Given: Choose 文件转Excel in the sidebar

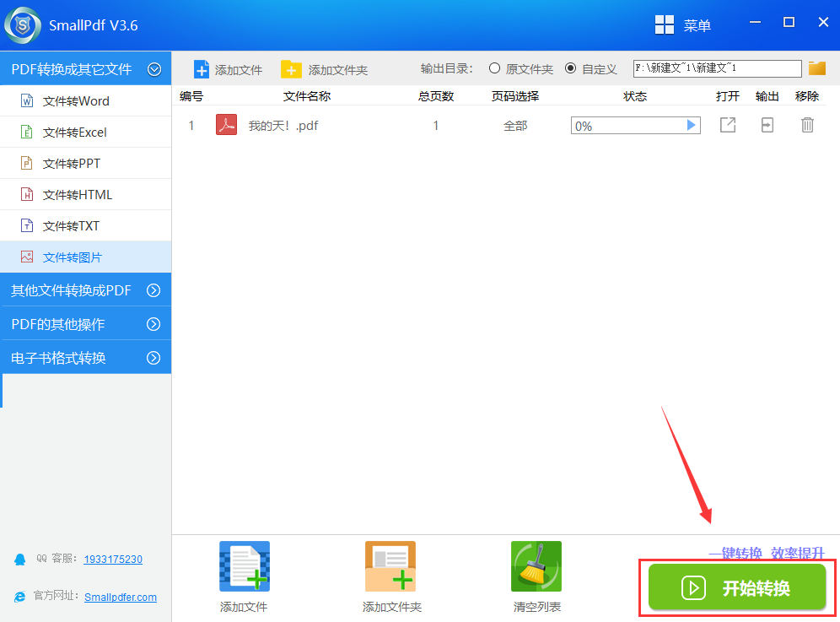Looking at the screenshot, I should pyautogui.click(x=74, y=133).
